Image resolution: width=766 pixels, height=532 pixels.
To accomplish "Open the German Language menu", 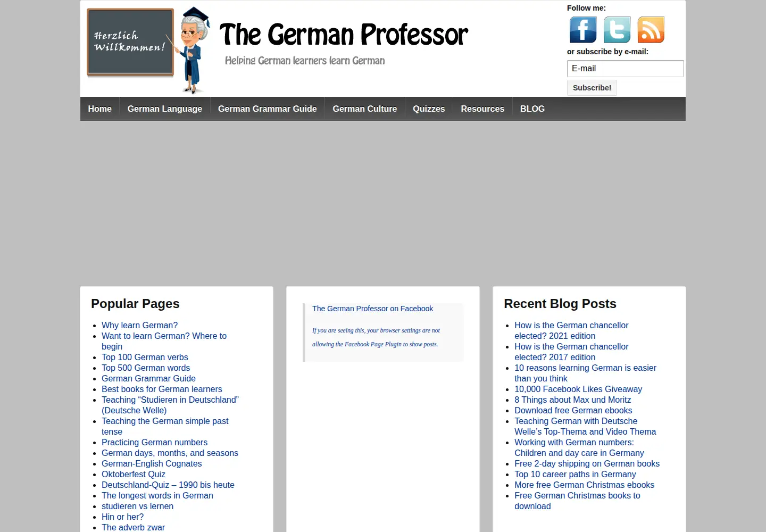I will pyautogui.click(x=165, y=109).
